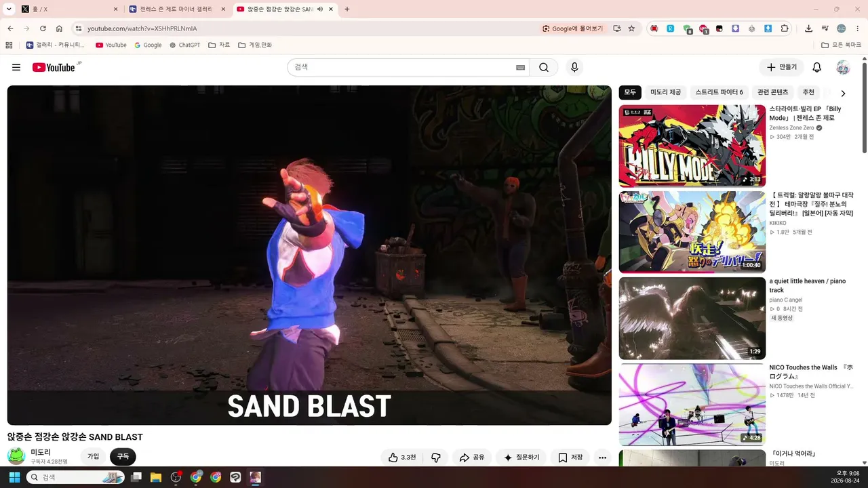
Task: Open more actions ellipsis under video
Action: click(602, 457)
